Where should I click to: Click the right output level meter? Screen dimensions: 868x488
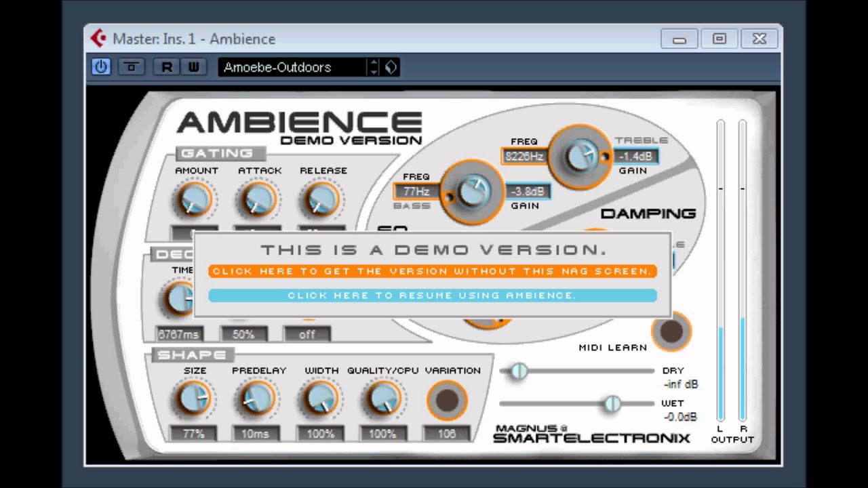tap(743, 271)
